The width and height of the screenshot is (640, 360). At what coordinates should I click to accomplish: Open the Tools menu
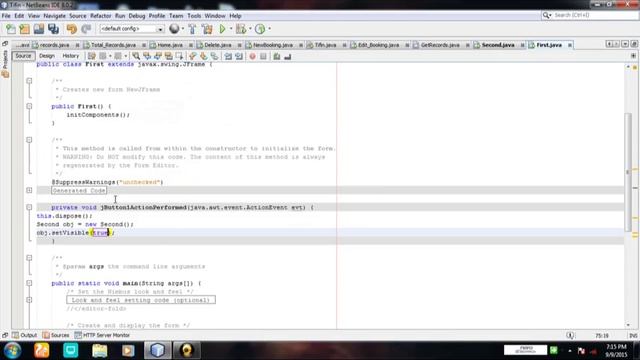click(194, 16)
